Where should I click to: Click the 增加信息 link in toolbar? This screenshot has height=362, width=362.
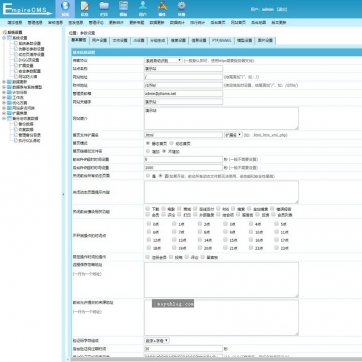pos(15,23)
